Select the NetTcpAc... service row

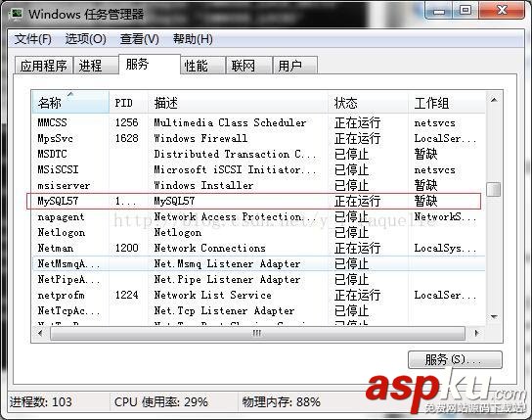[258, 310]
